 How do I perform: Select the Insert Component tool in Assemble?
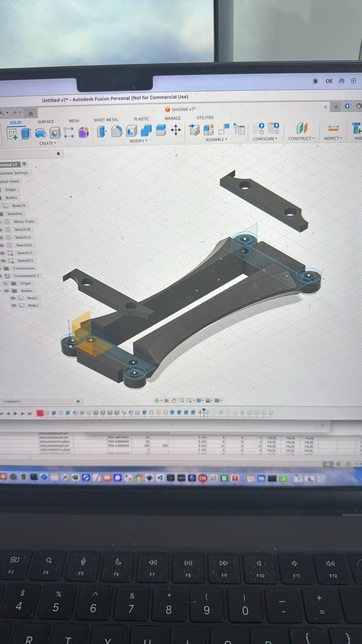click(x=194, y=129)
